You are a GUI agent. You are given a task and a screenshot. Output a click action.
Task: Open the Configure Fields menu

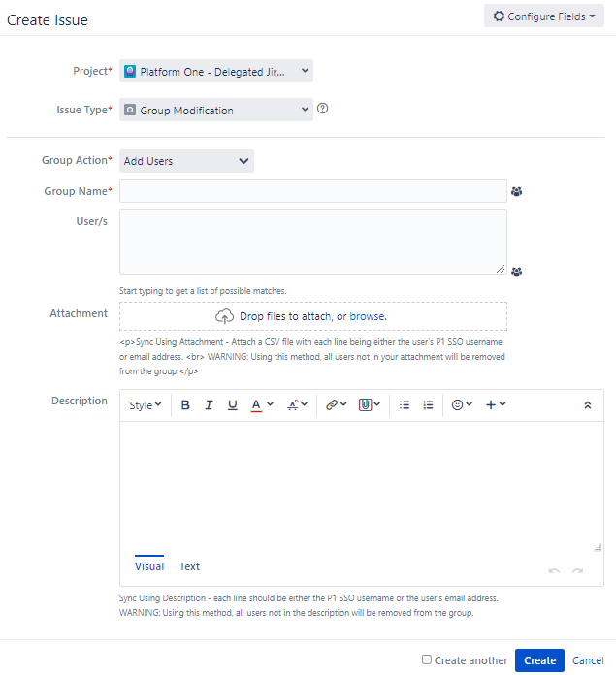(x=543, y=16)
